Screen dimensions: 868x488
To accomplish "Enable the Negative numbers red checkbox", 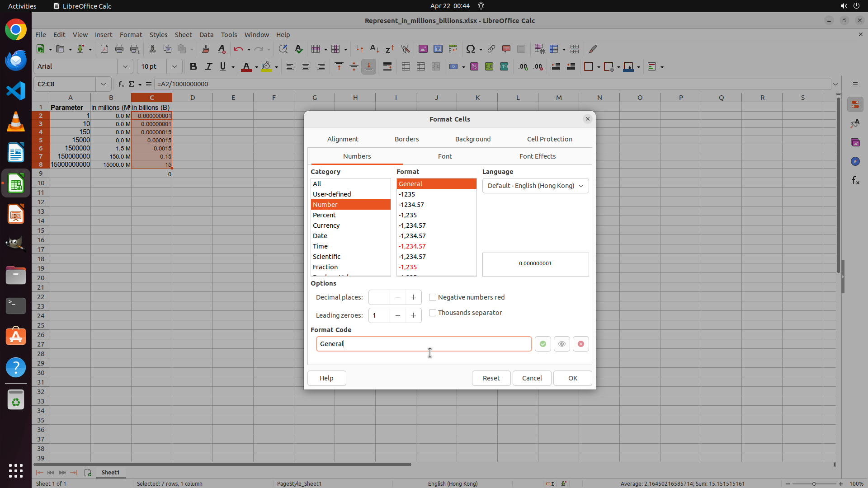I will point(433,297).
